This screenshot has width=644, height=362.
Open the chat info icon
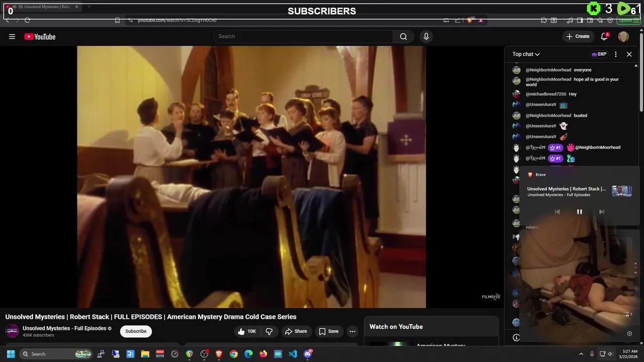point(516,337)
